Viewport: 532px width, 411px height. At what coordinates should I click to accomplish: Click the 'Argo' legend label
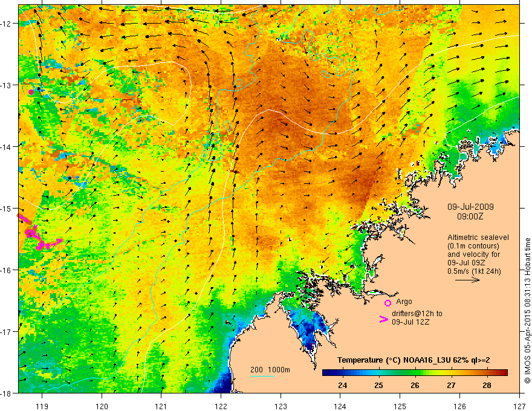click(x=404, y=302)
